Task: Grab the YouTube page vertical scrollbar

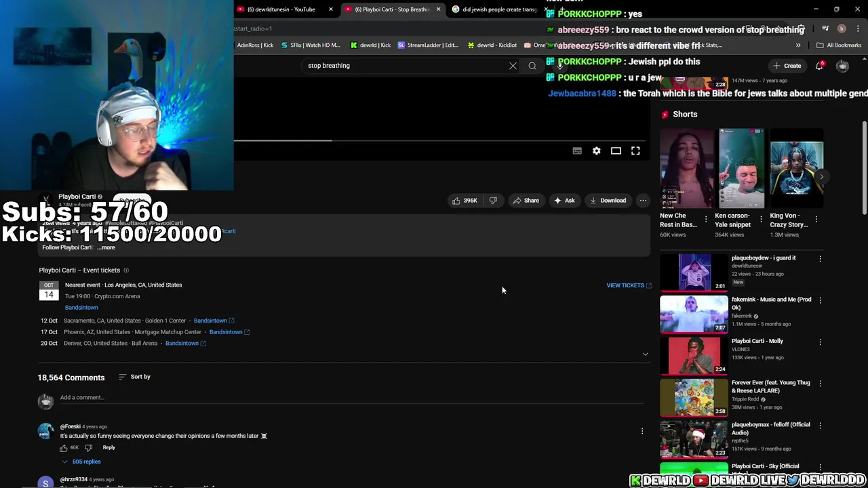Action: pyautogui.click(x=865, y=169)
